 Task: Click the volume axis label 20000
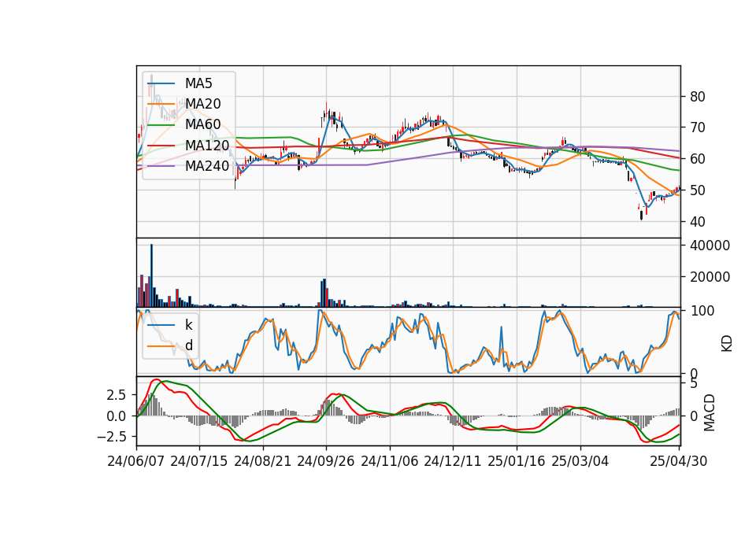[710, 277]
